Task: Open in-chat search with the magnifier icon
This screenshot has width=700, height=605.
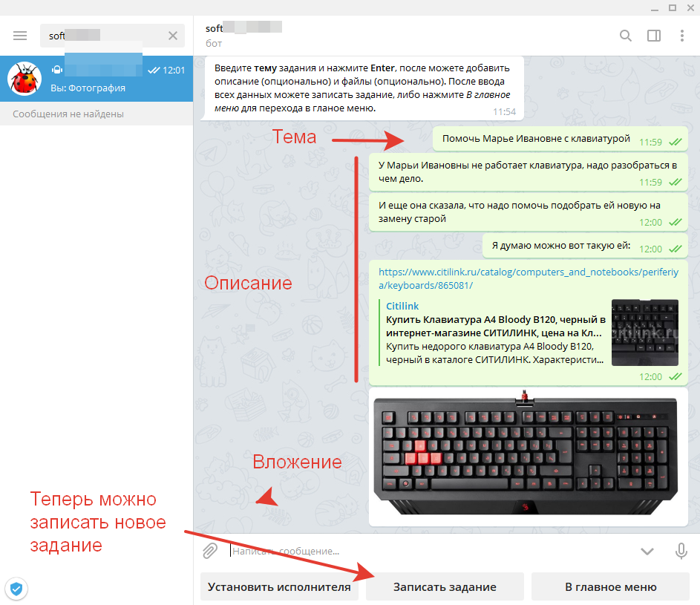Action: 626,35
